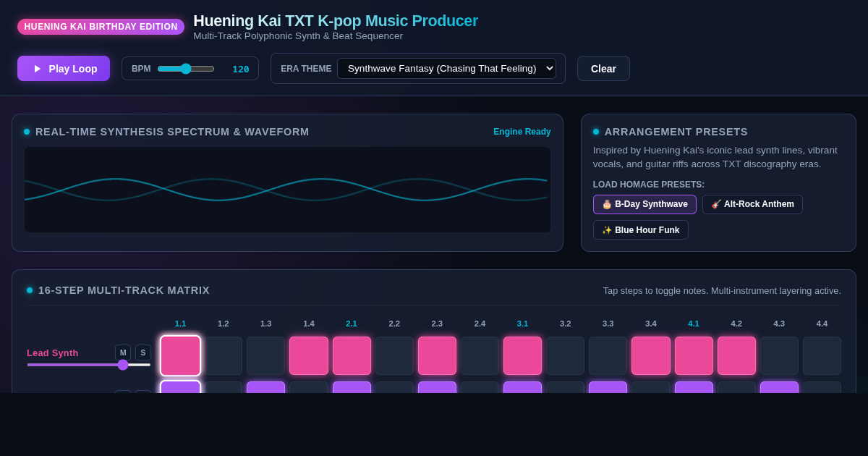Toggle Lead Synth step 3.2
The image size is (868, 456).
[565, 355]
